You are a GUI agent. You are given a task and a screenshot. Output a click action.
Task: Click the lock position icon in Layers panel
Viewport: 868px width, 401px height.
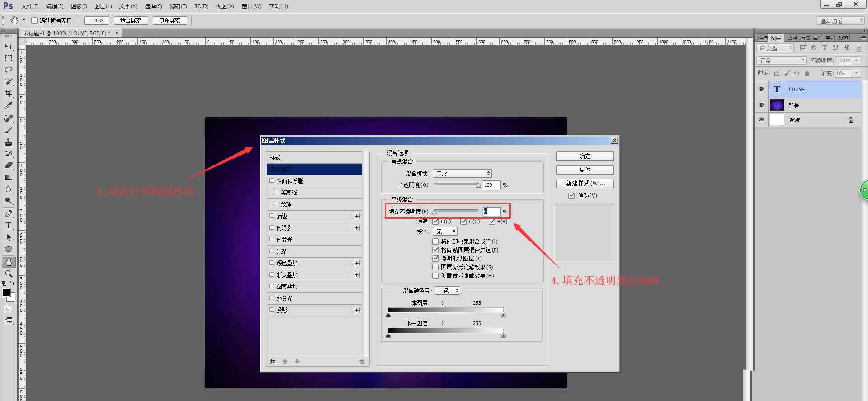point(797,73)
